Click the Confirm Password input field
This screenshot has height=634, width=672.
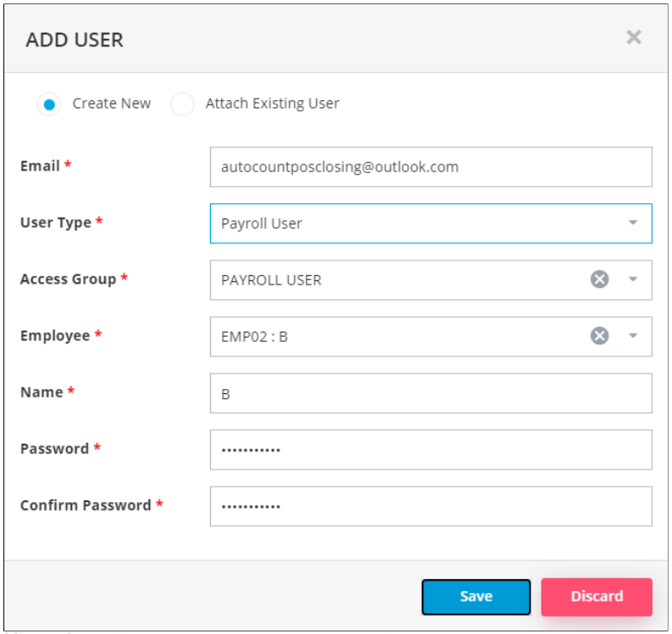click(x=430, y=506)
